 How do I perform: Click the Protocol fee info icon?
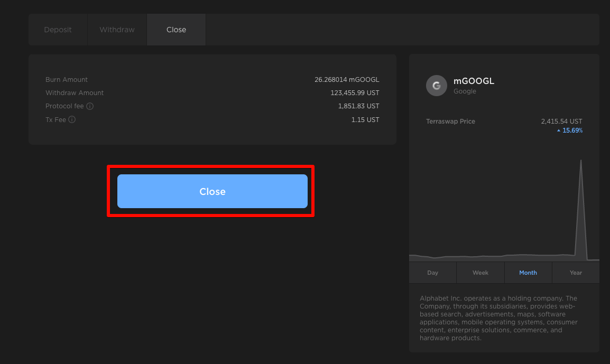point(90,106)
